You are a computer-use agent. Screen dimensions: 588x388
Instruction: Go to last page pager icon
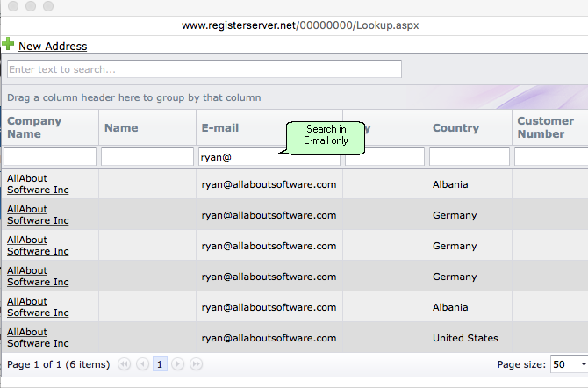click(197, 363)
